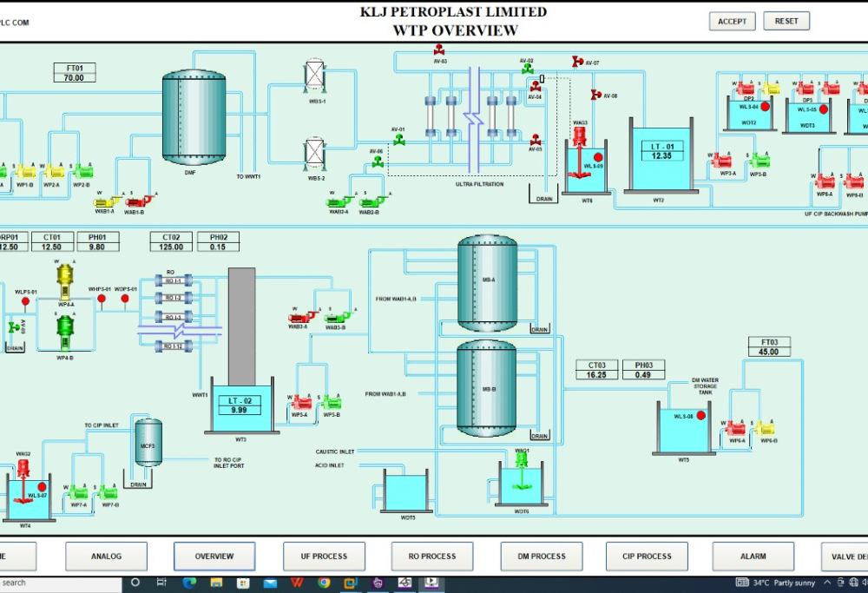868x593 pixels.
Task: Open Microsoft Edge from the taskbar
Action: point(189,583)
